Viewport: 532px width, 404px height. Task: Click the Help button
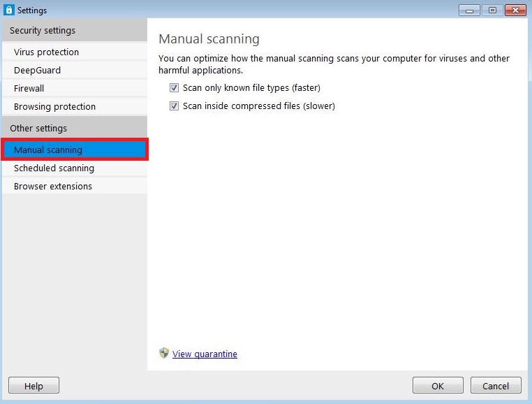point(34,385)
